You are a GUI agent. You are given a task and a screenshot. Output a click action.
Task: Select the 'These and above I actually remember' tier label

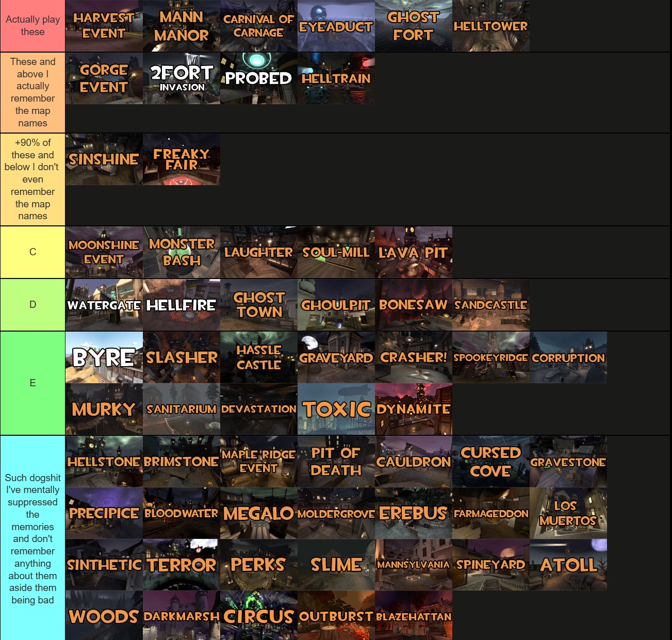(x=32, y=92)
